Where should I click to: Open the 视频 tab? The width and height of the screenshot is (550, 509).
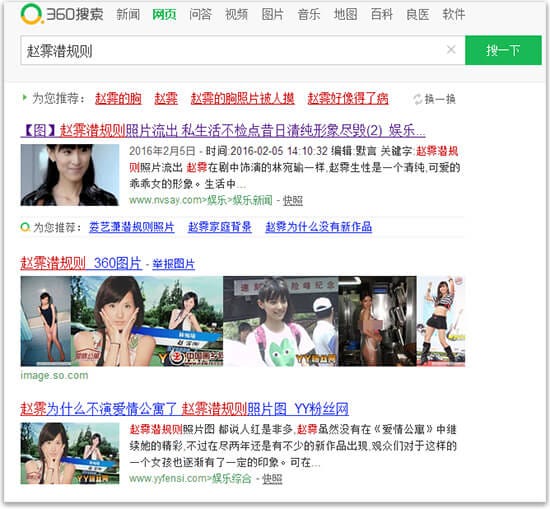pos(236,14)
